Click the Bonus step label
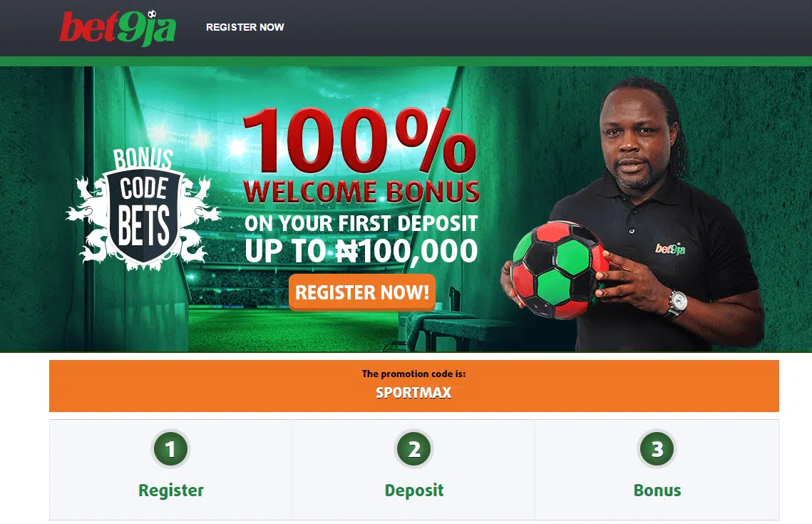Screen dimensions: 812x524 point(657,490)
